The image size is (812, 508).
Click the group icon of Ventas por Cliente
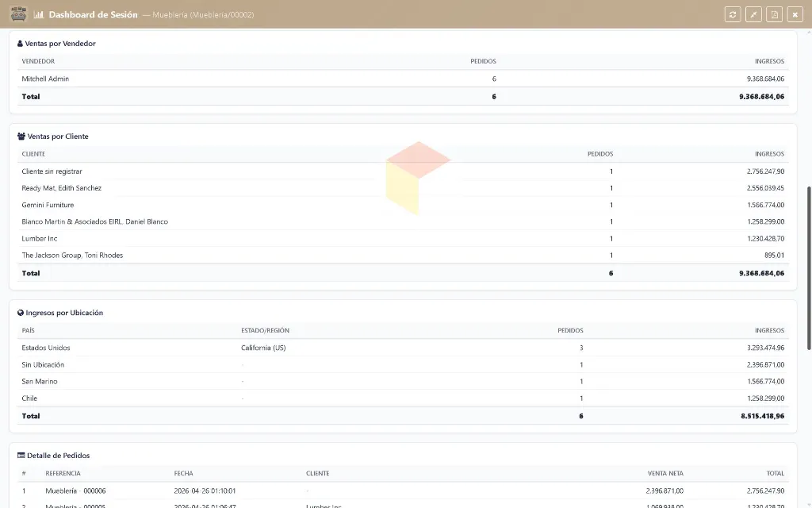(x=21, y=137)
